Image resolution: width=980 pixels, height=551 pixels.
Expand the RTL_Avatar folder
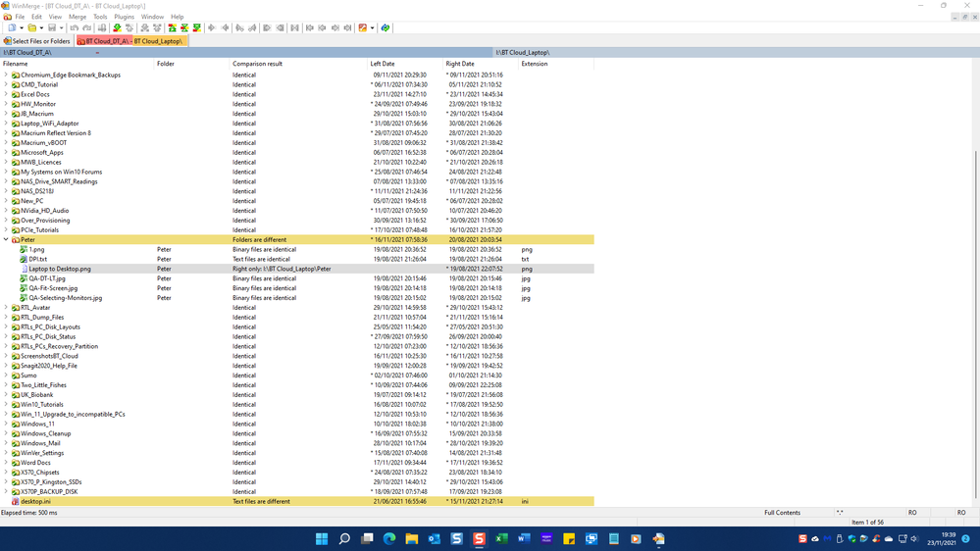(x=6, y=308)
